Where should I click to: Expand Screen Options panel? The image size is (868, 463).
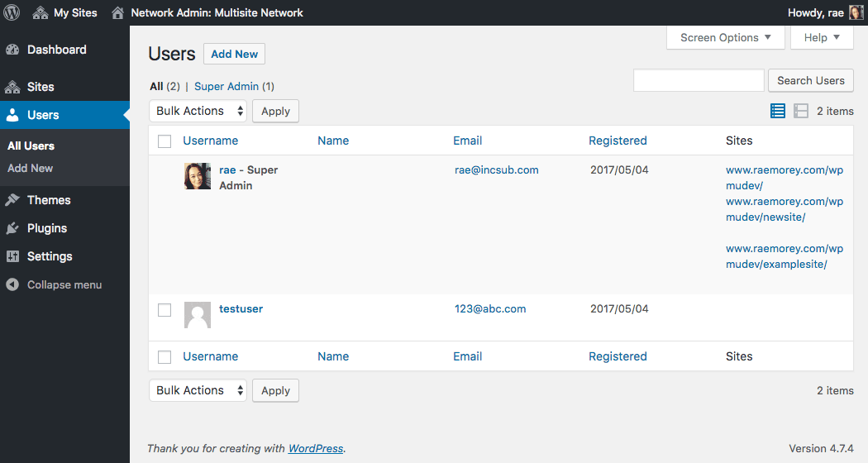[725, 38]
